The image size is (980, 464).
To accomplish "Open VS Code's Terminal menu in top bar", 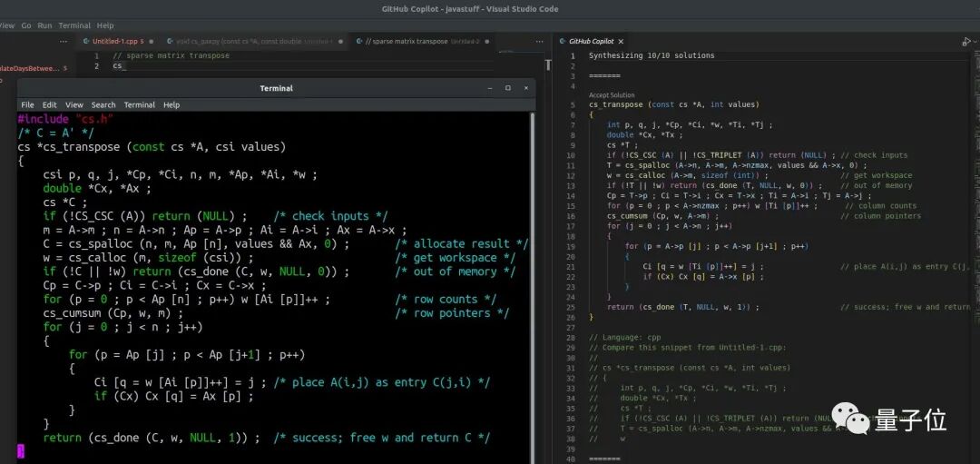I will click(x=74, y=25).
